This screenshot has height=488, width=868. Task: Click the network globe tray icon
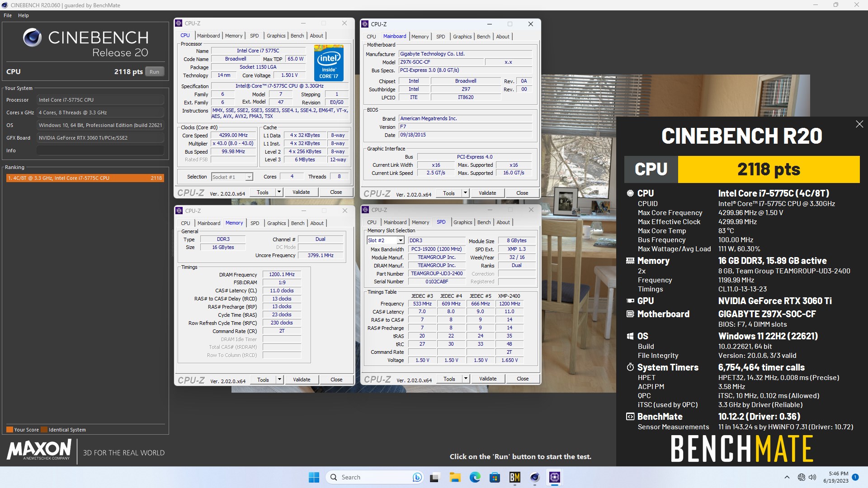(x=802, y=477)
